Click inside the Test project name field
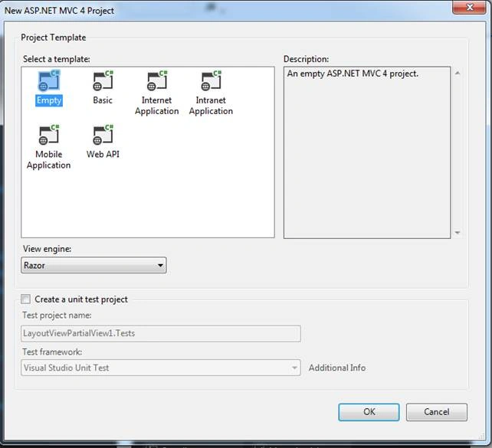492x448 pixels. pos(161,333)
